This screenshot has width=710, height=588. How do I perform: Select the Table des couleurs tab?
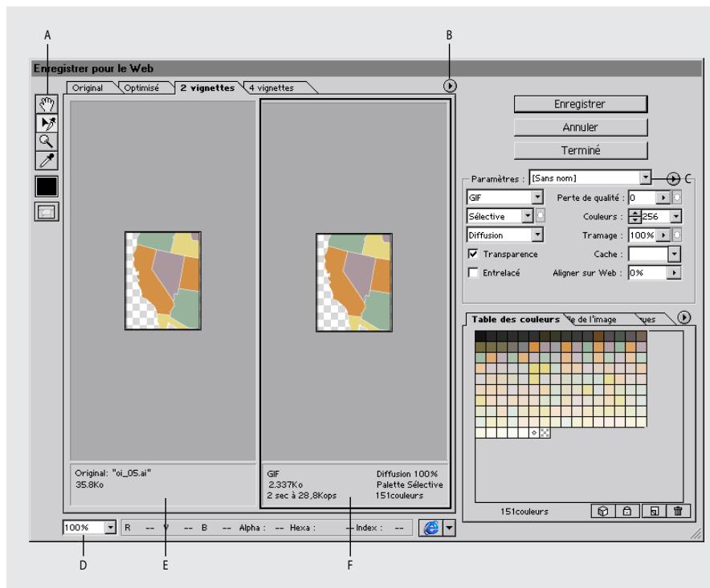click(516, 320)
